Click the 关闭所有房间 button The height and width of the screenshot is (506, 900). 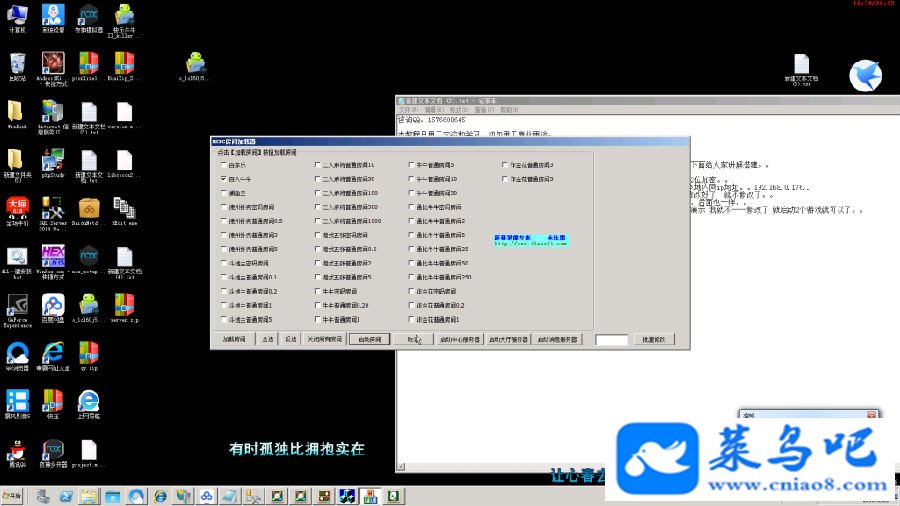pos(325,340)
